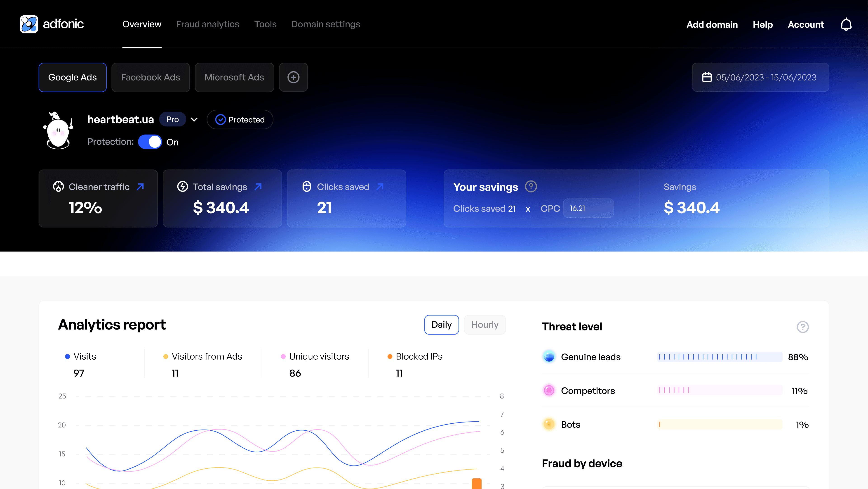Open the Domain settings tab

pyautogui.click(x=325, y=24)
